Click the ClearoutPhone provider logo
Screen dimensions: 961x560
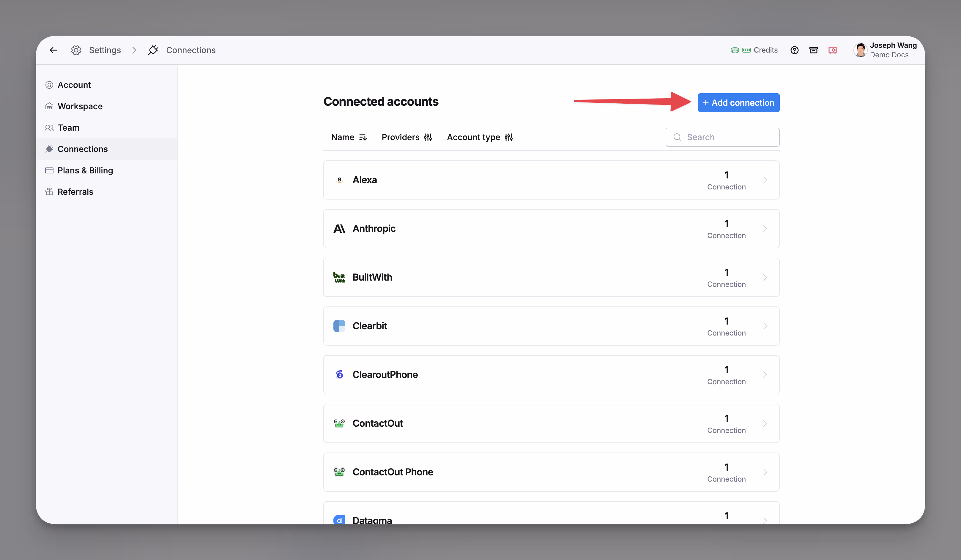(x=339, y=375)
